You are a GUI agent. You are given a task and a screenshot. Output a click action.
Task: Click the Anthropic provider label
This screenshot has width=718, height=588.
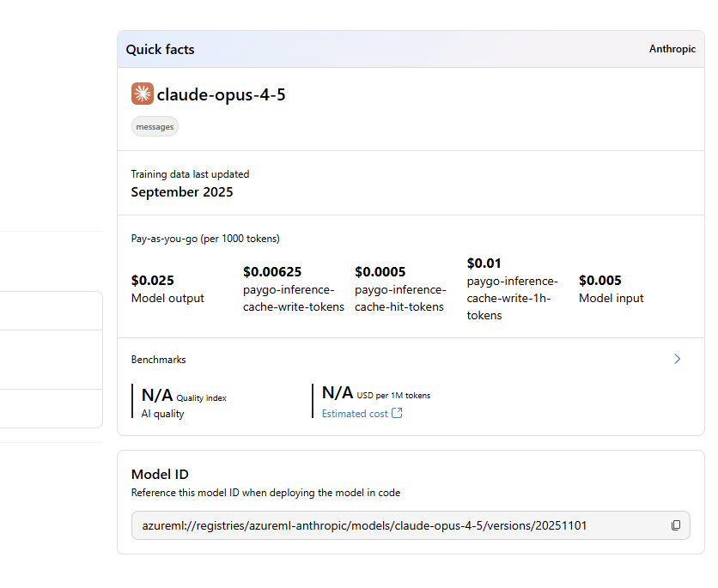(x=672, y=49)
